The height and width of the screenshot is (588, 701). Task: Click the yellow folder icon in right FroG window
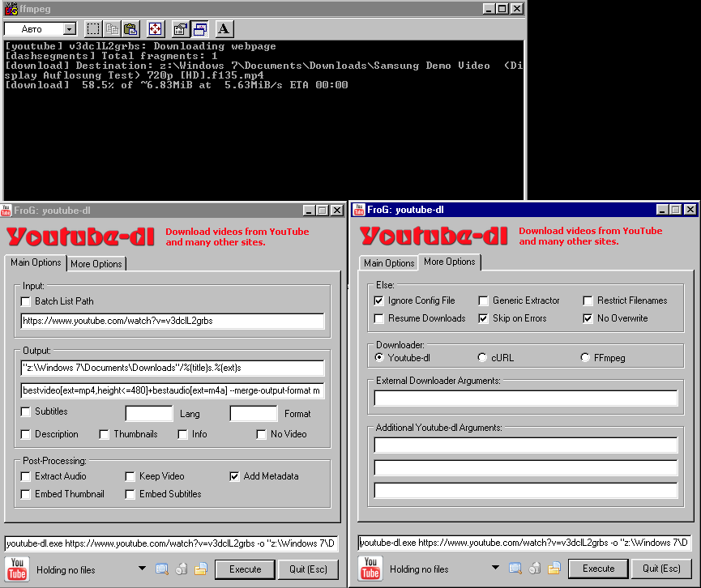tap(554, 568)
